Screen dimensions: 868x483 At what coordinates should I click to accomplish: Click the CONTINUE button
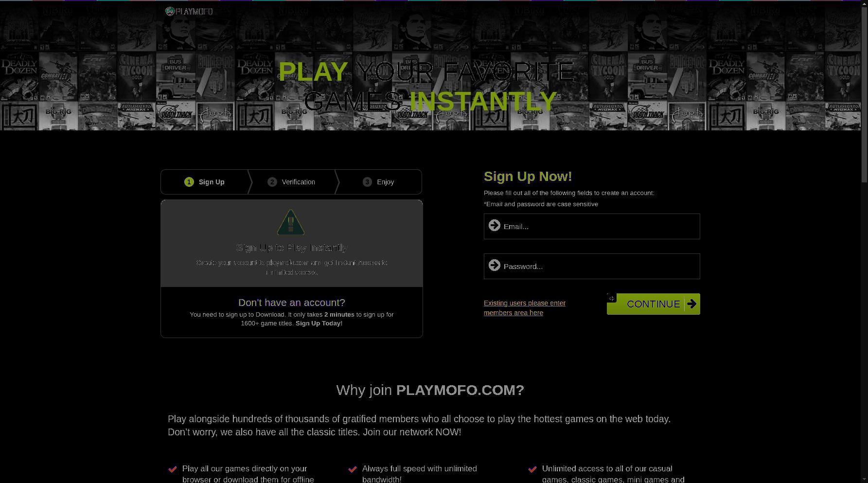click(x=654, y=304)
